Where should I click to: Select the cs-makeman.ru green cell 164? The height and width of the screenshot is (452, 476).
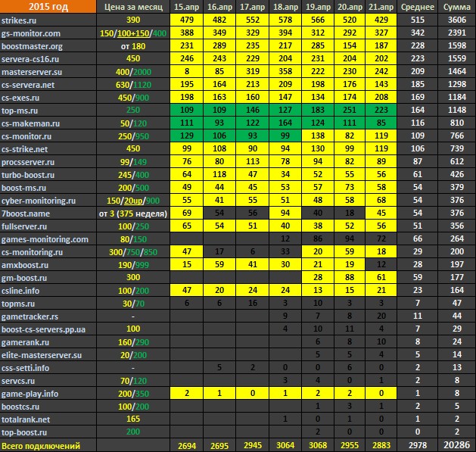pyautogui.click(x=285, y=123)
